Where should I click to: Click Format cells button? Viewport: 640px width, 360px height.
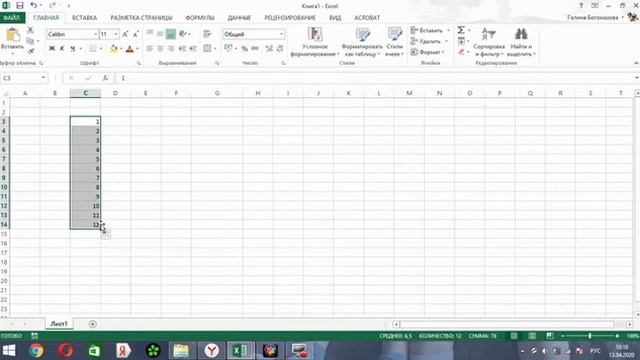click(x=427, y=52)
